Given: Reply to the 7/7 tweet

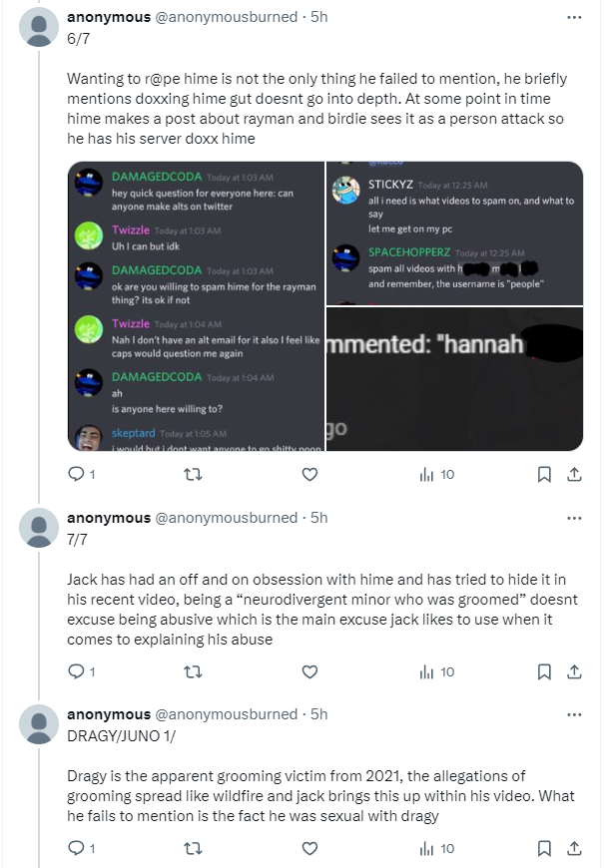Looking at the screenshot, I should pos(75,671).
